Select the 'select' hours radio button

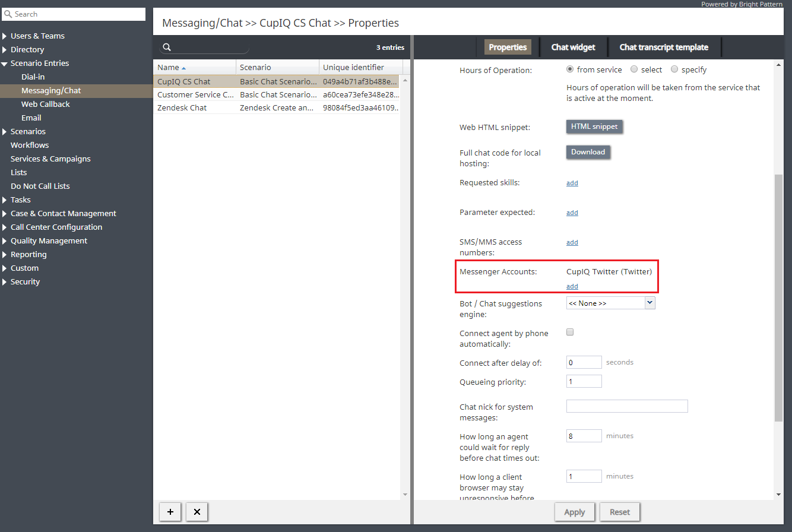[634, 69]
